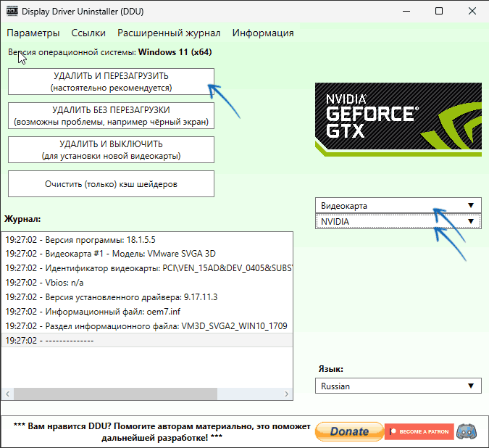Expand the NVIDIA vendor dropdown

pos(398,222)
